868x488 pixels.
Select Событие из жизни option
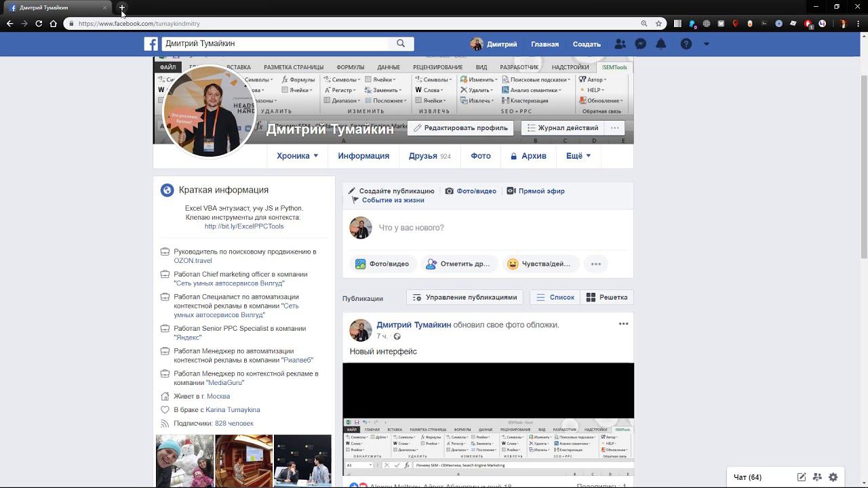(x=388, y=201)
